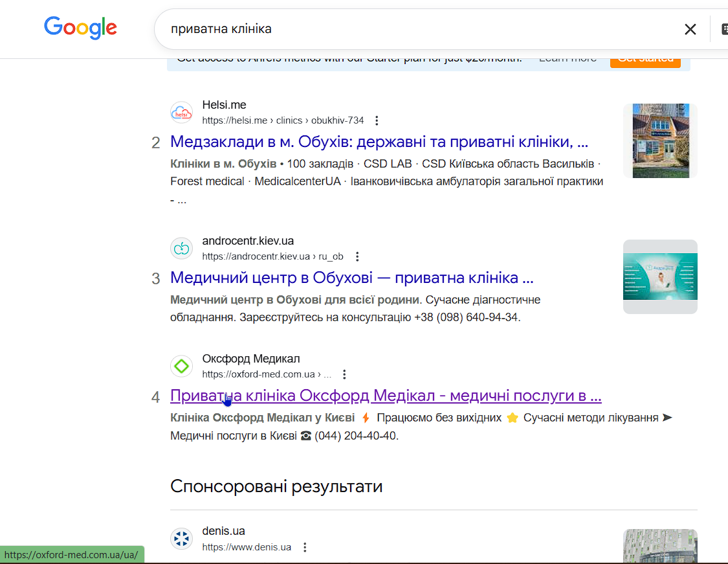Click the denis.ua building thumbnail

660,546
